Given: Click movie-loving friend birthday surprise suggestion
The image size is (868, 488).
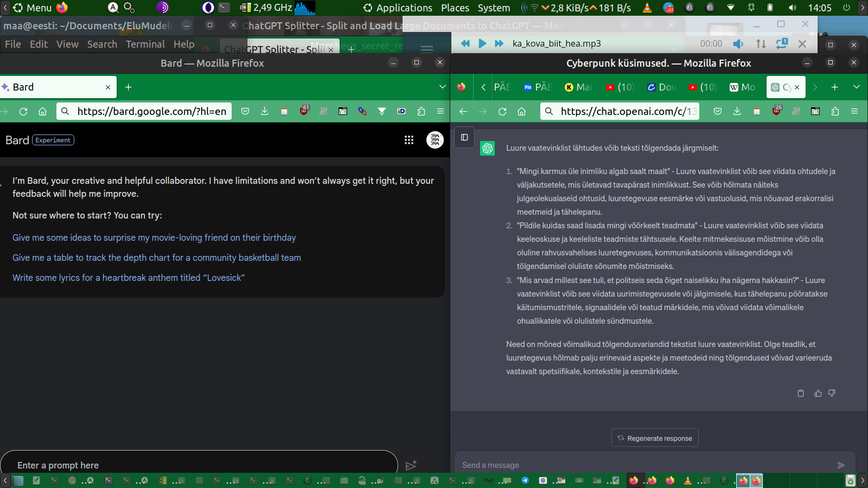Looking at the screenshot, I should pos(154,237).
